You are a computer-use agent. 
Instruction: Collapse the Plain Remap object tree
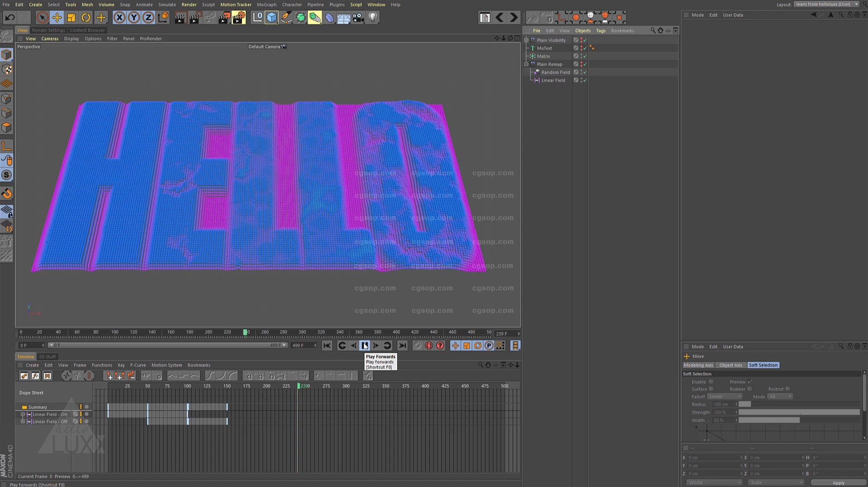tap(526, 64)
